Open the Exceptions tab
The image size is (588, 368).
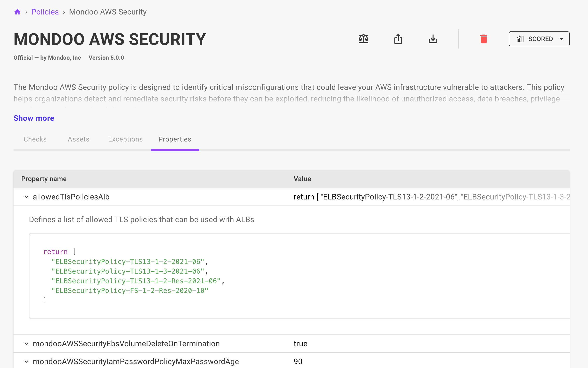click(125, 139)
